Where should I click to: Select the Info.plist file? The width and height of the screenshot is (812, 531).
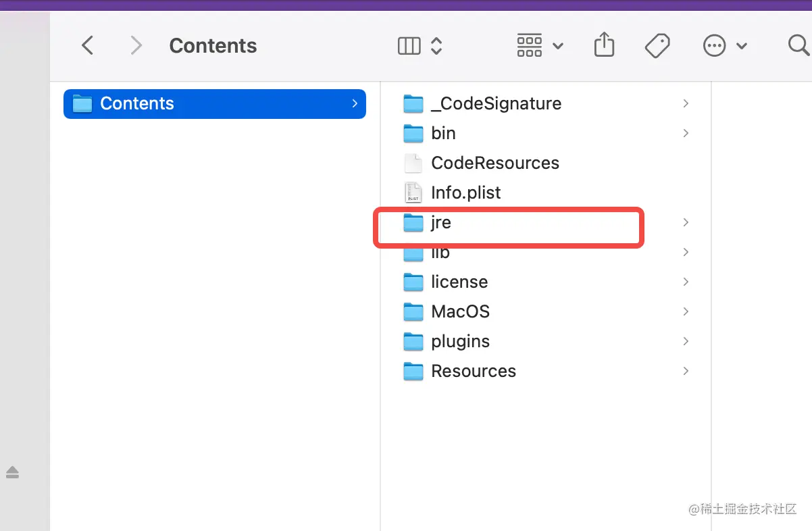pyautogui.click(x=465, y=193)
